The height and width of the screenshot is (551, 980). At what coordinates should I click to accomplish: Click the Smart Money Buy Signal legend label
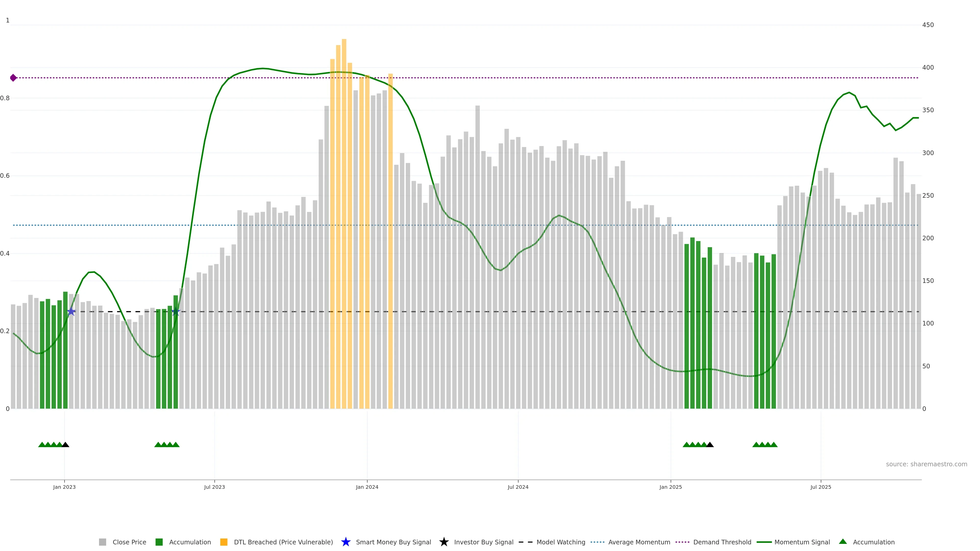(393, 542)
